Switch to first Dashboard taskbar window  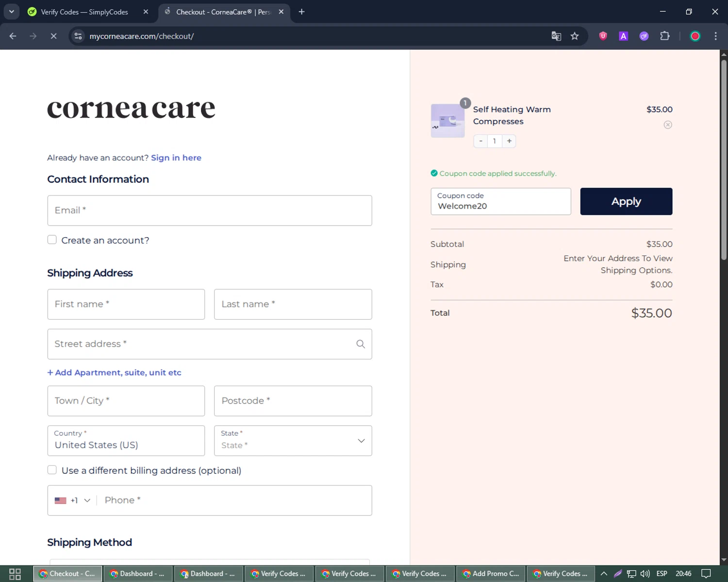tap(138, 574)
